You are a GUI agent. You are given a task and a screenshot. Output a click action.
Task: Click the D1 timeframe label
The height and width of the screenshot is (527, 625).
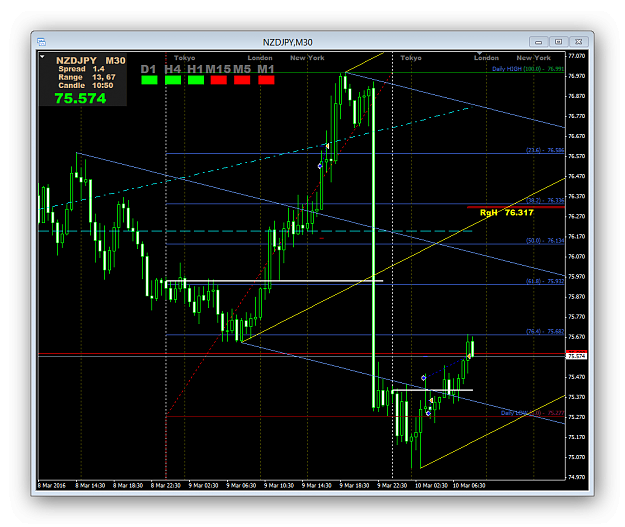[x=148, y=69]
